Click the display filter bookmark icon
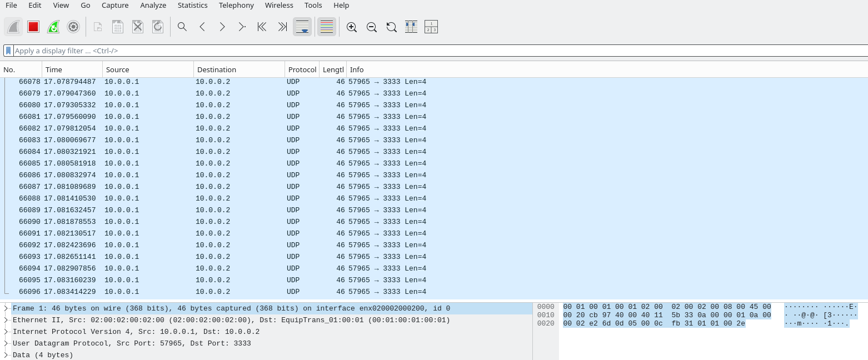This screenshot has width=868, height=360. click(8, 51)
